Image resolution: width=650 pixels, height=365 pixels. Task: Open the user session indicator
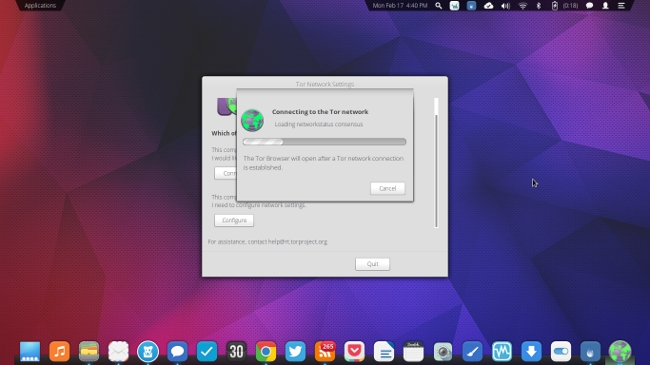coord(605,5)
